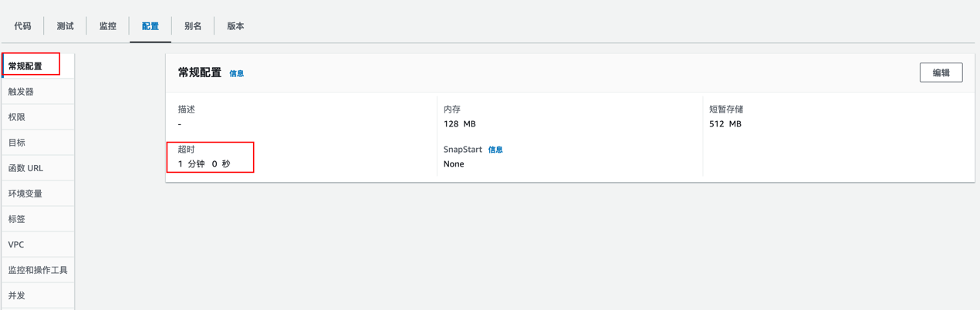Go to the 监控 tab
Screen dimensions: 980x310
point(108,26)
